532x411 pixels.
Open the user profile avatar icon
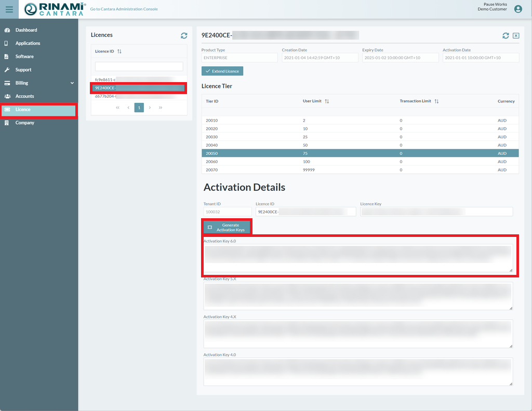coord(517,9)
